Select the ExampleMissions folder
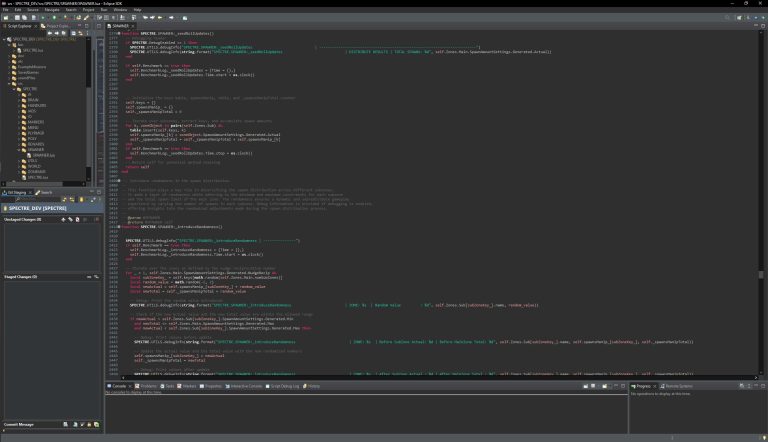 (x=29, y=67)
